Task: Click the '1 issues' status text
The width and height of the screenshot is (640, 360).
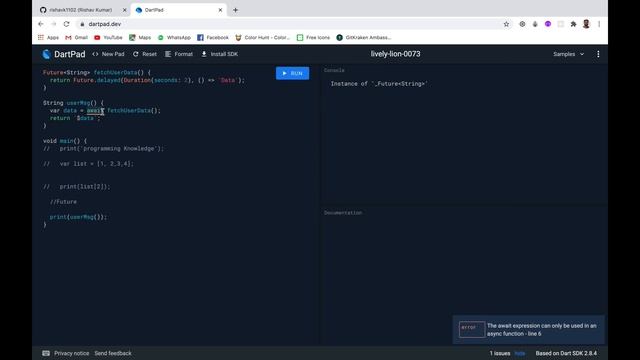Action: pyautogui.click(x=500, y=353)
